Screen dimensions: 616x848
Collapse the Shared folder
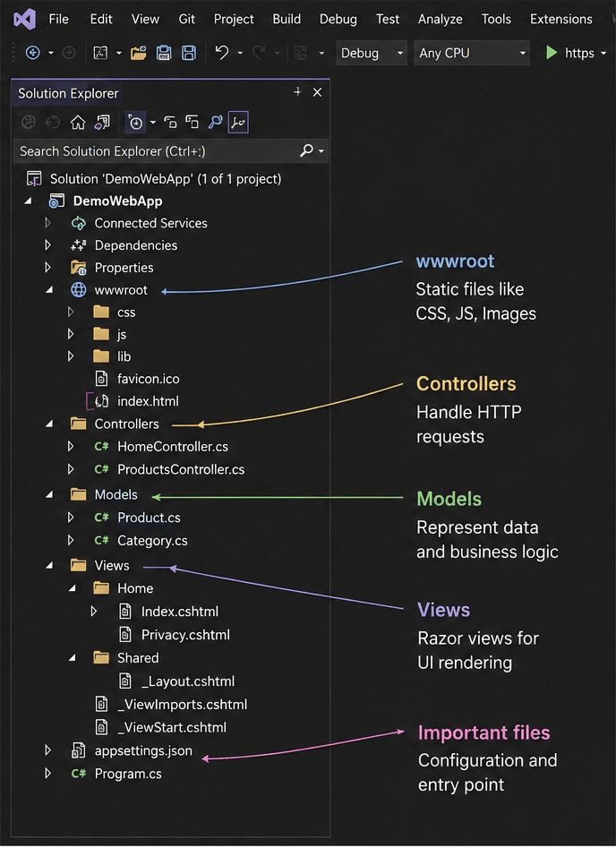(x=72, y=657)
